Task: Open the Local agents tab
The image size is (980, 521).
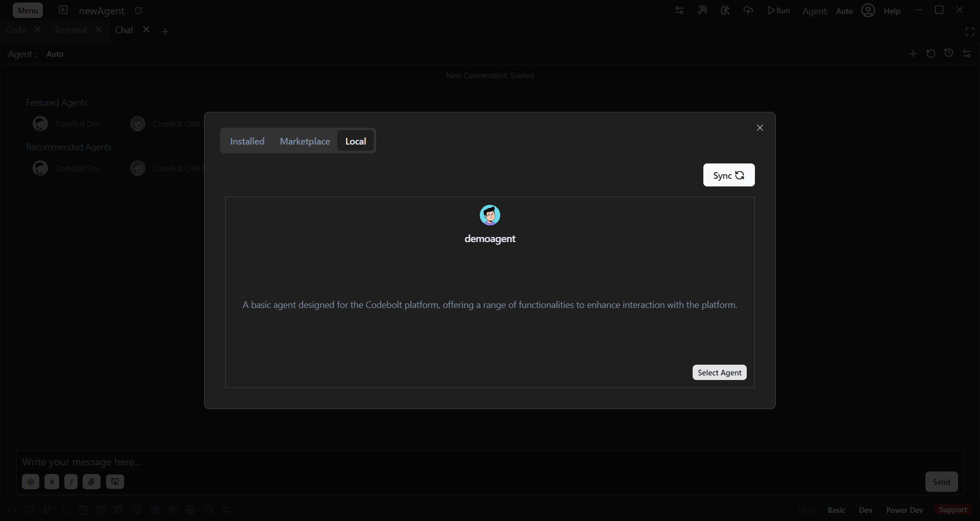Action: click(x=356, y=141)
